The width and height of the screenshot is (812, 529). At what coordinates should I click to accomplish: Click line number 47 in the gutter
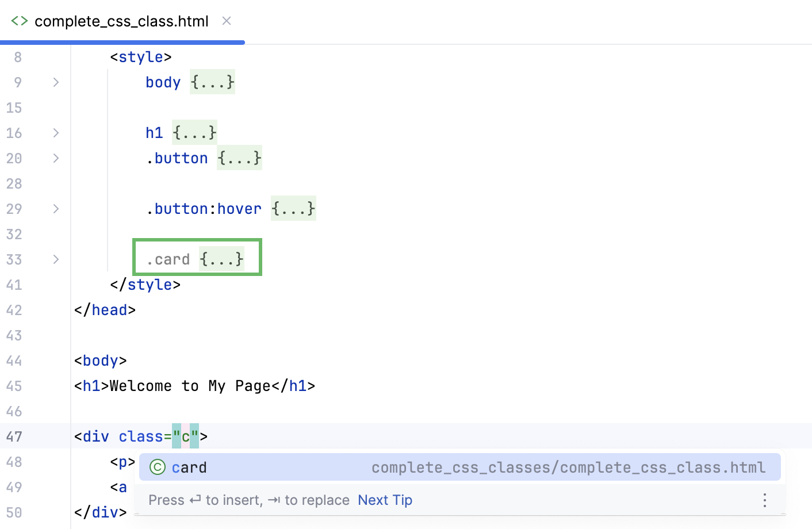(x=14, y=436)
